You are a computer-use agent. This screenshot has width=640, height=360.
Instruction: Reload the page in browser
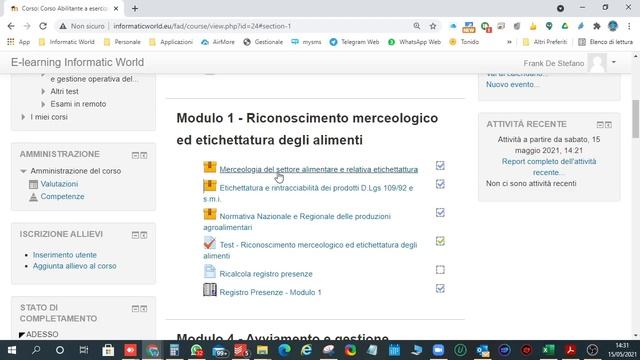[43, 26]
